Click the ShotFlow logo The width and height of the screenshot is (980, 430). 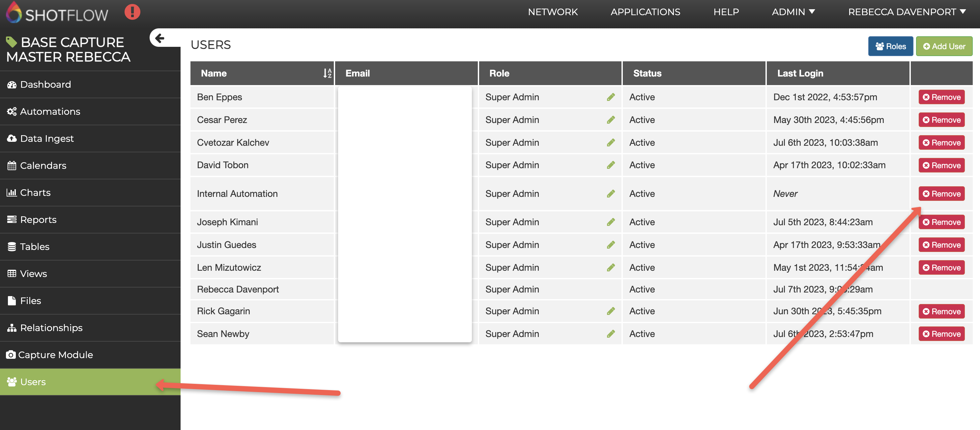coord(57,13)
